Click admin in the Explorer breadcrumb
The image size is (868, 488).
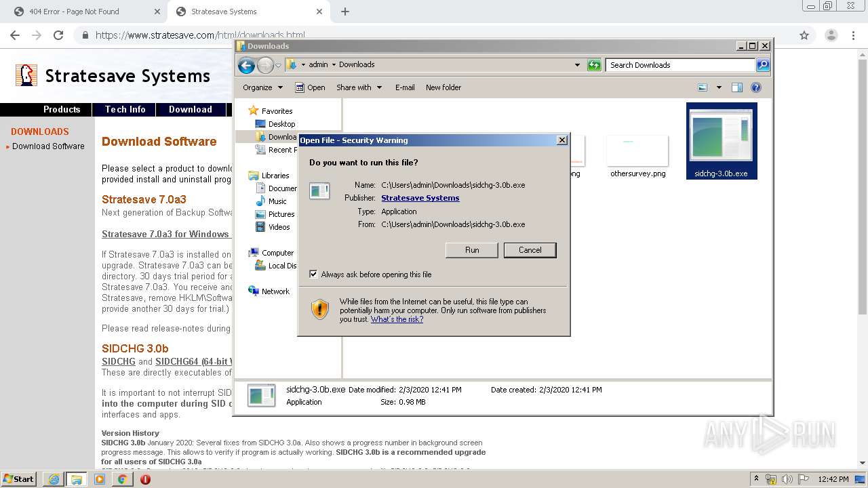(x=318, y=65)
